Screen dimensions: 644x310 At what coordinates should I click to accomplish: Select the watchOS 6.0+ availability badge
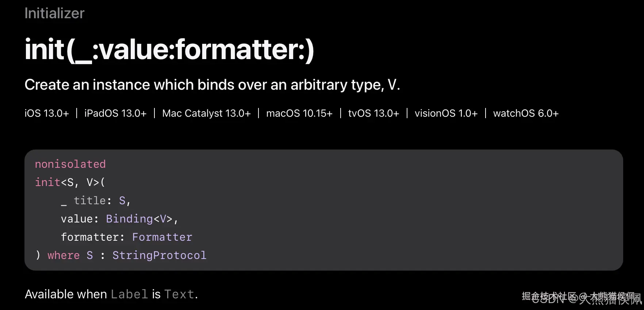tap(526, 113)
